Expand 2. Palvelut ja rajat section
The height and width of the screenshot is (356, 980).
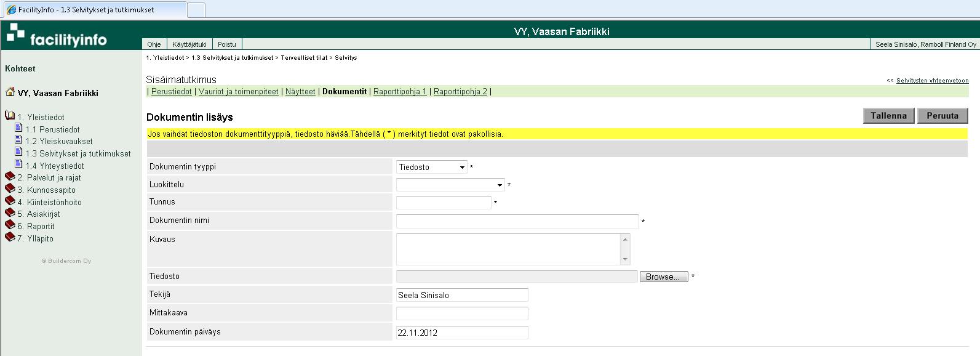[x=49, y=178]
